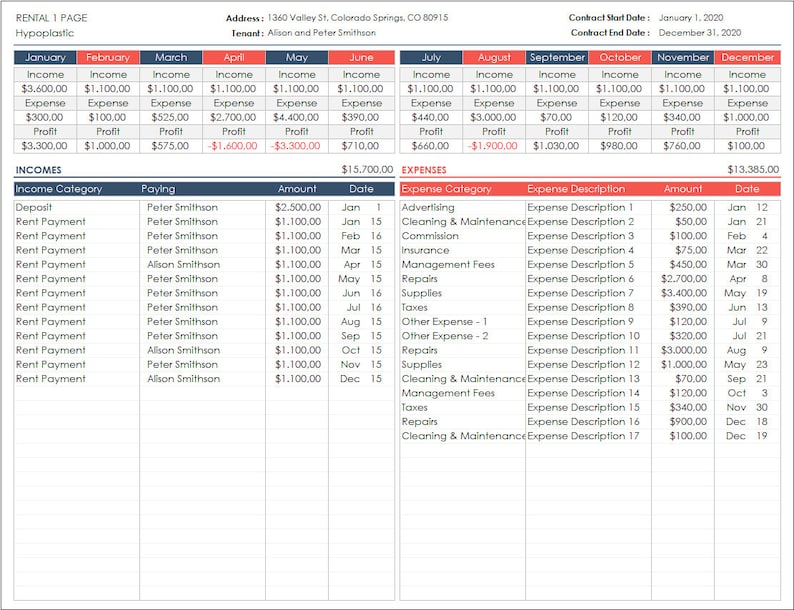Select Expense Description 17 cell
Screen dimensions: 794x610
pos(583,436)
